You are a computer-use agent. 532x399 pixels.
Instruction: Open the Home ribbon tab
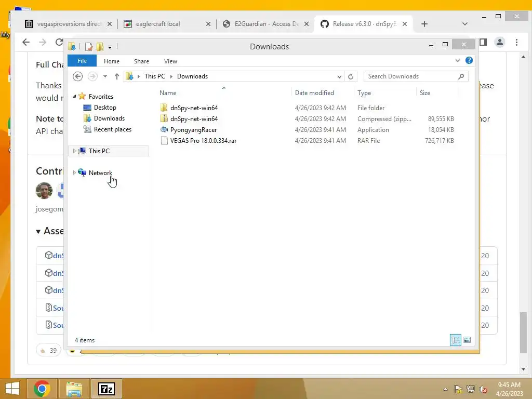point(111,61)
